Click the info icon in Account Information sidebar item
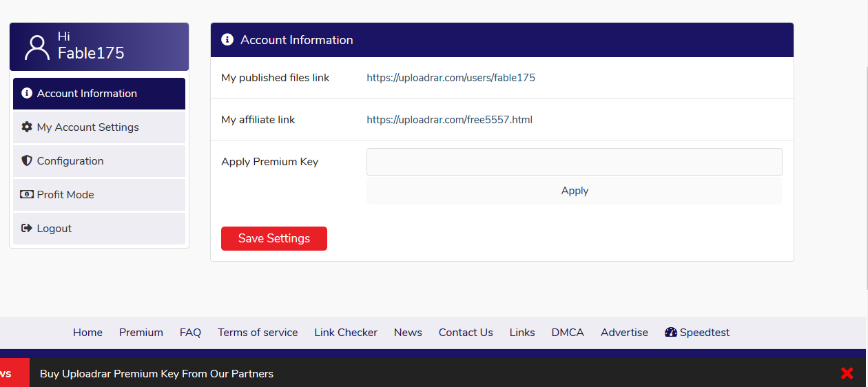868x387 pixels. tap(27, 93)
